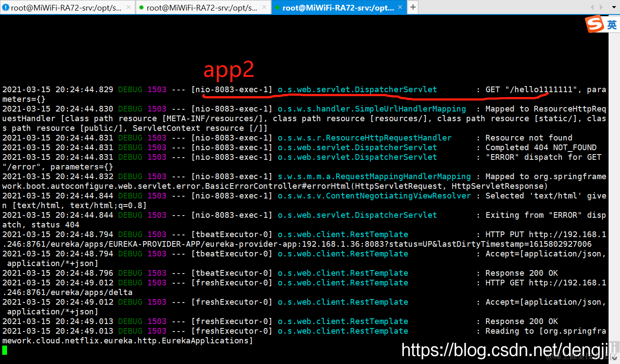Viewport: 620px width, 364px height.
Task: Click the timestamp 20:24:44.830
Action: (84, 109)
